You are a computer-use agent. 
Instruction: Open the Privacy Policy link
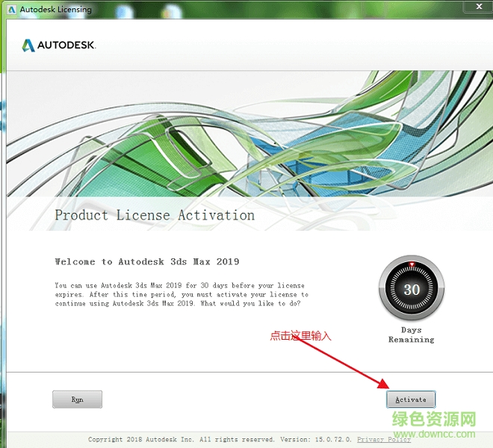coord(384,439)
